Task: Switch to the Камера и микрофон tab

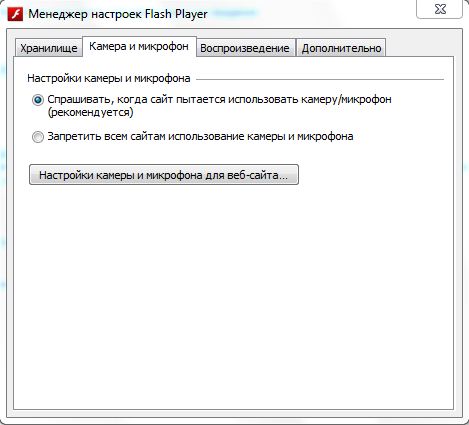Action: tap(139, 46)
